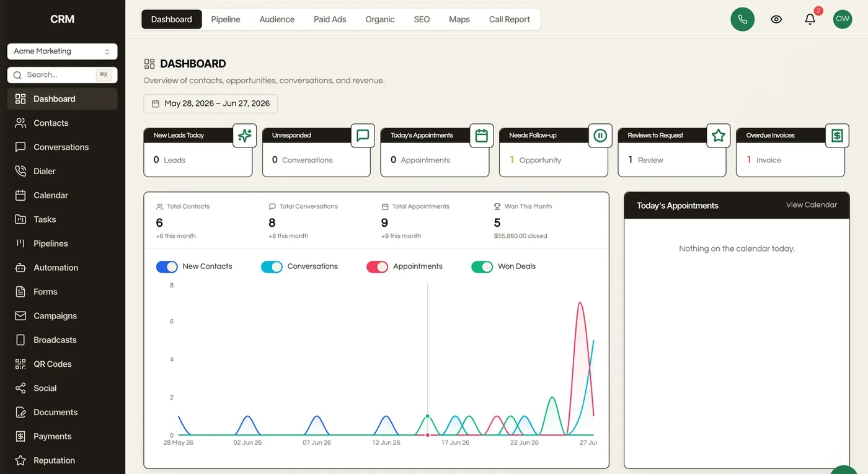The image size is (868, 474).
Task: Open Payments in the sidebar
Action: coord(62,436)
